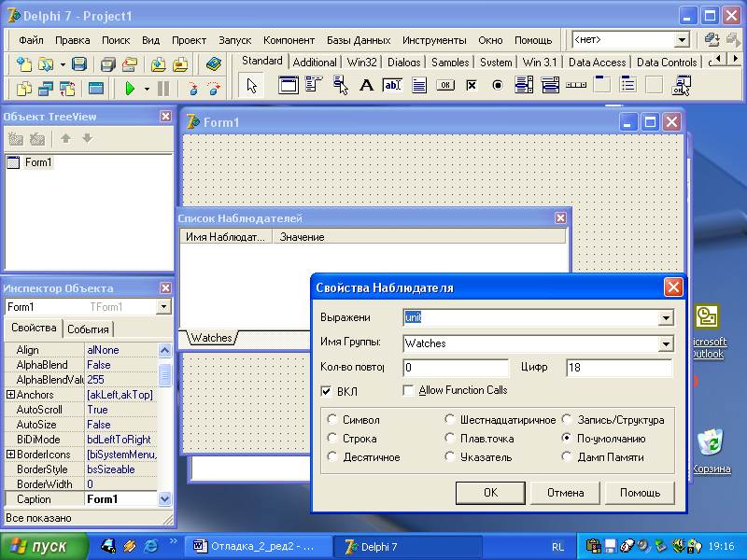Viewport: 747px width, 560px height.
Task: Select the Label (A) component
Action: 366,86
